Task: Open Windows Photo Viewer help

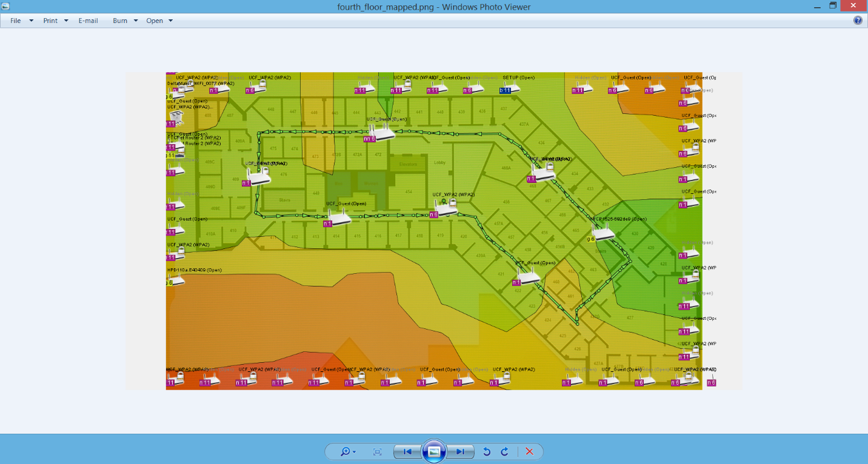Action: [858, 21]
